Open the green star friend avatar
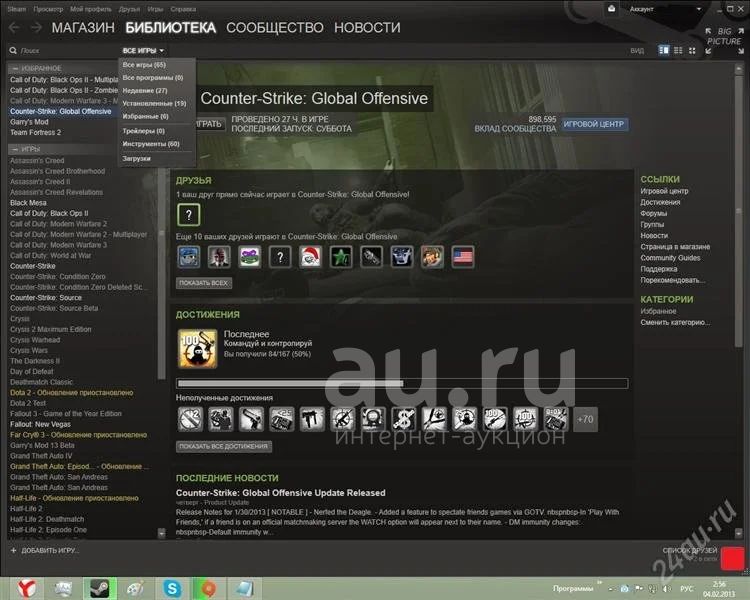 click(341, 257)
